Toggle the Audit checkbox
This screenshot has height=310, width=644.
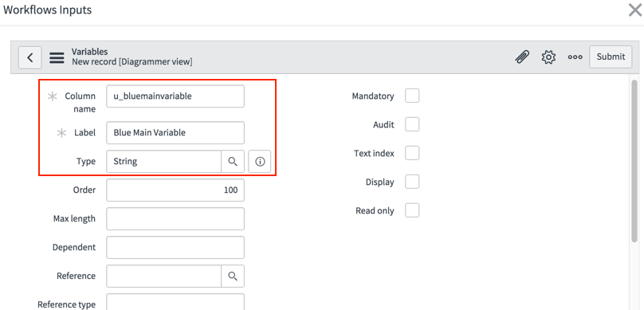click(412, 124)
